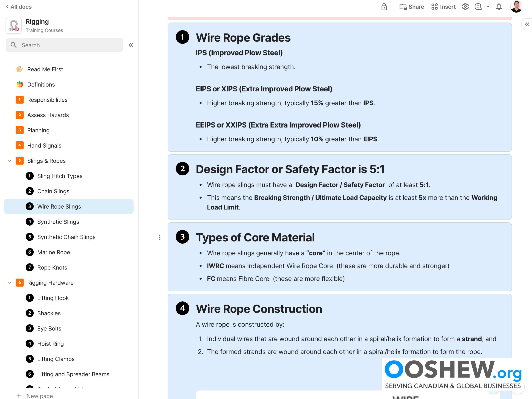This screenshot has height=399, width=532.
Task: Click the notifications bell icon
Action: click(499, 7)
